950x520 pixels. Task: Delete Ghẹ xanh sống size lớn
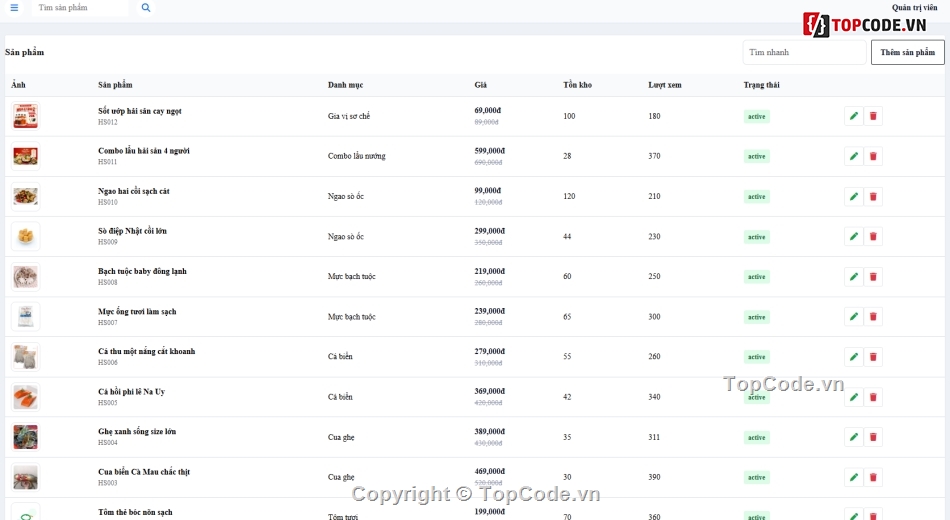(x=873, y=437)
